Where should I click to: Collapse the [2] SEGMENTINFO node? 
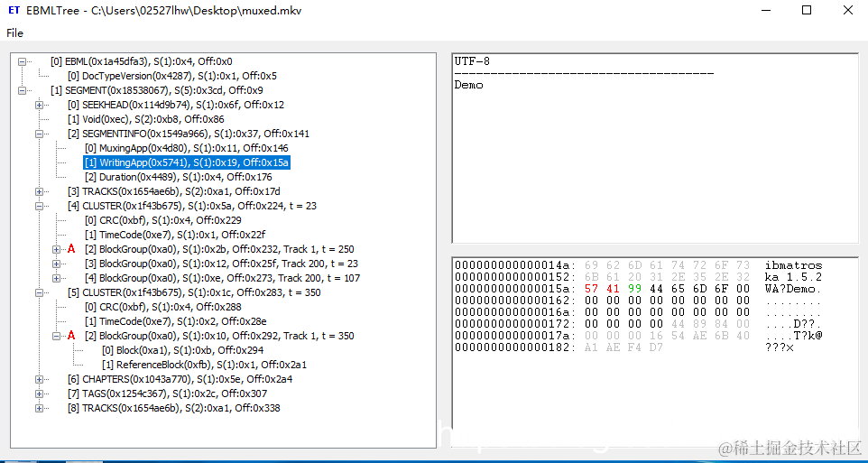pyautogui.click(x=40, y=134)
